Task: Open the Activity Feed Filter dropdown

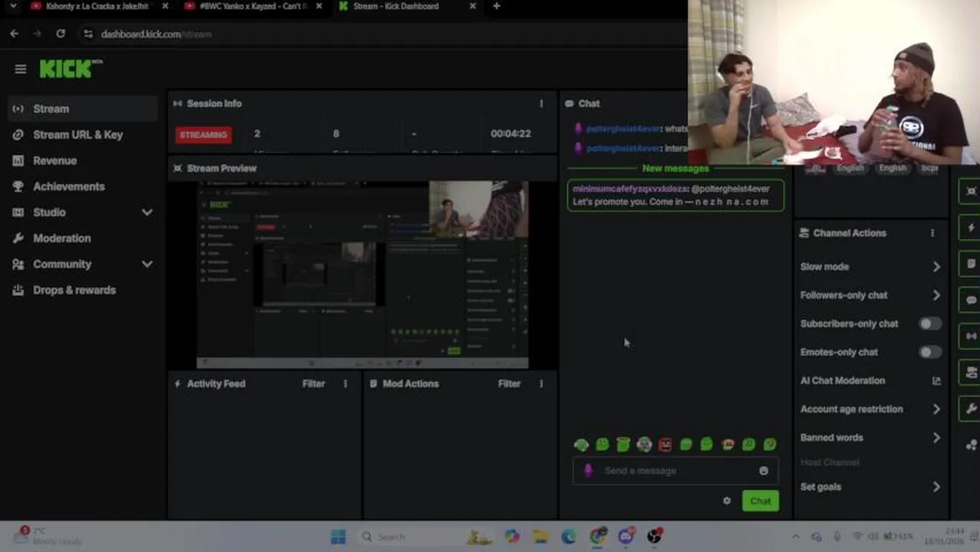Action: 314,383
